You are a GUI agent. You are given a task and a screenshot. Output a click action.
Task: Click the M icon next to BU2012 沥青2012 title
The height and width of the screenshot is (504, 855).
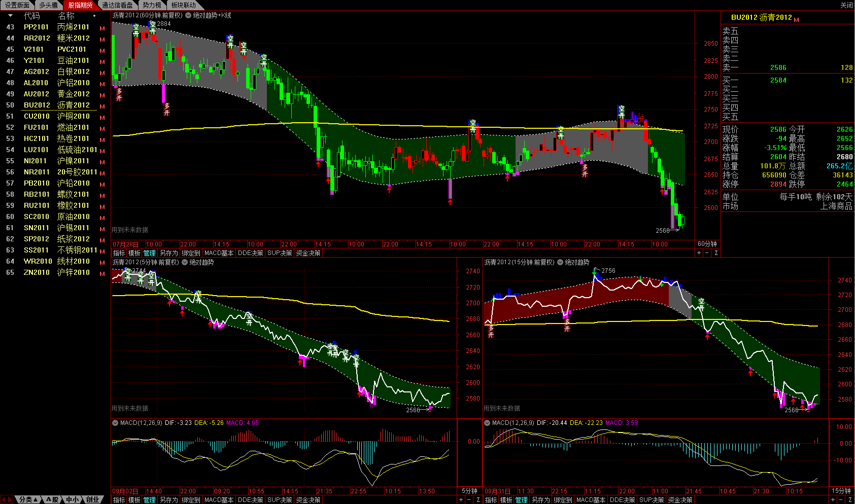pyautogui.click(x=796, y=20)
